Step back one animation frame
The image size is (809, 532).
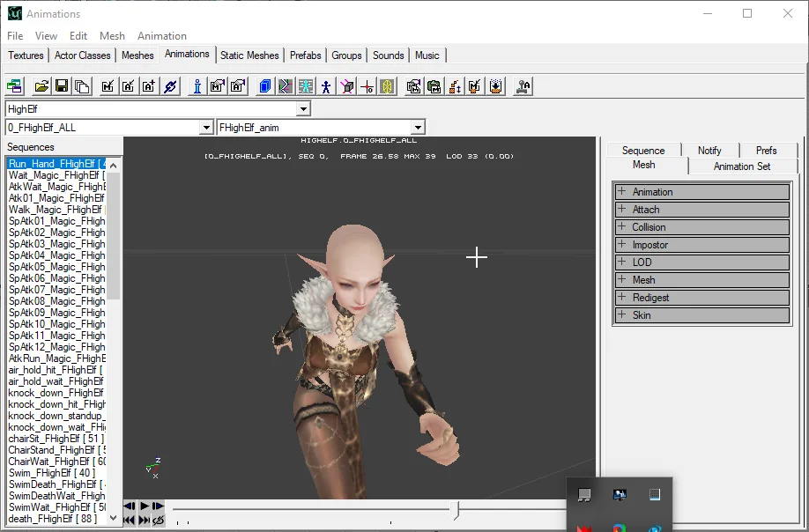130,506
